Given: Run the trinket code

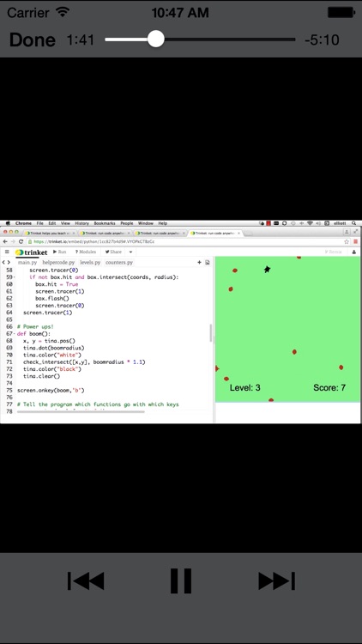Looking at the screenshot, I should 59,252.
